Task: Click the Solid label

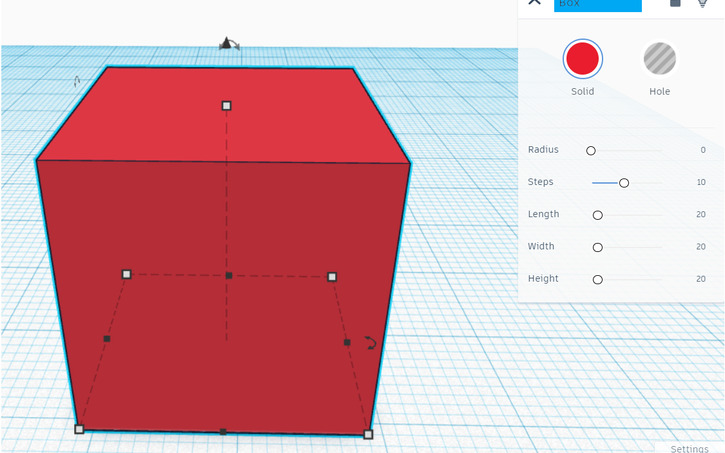Action: (x=582, y=92)
